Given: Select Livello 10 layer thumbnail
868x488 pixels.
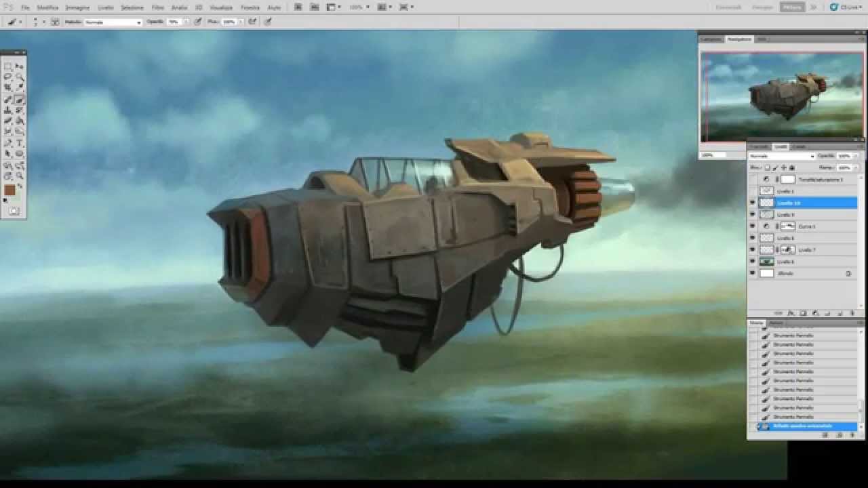Looking at the screenshot, I should [x=767, y=203].
